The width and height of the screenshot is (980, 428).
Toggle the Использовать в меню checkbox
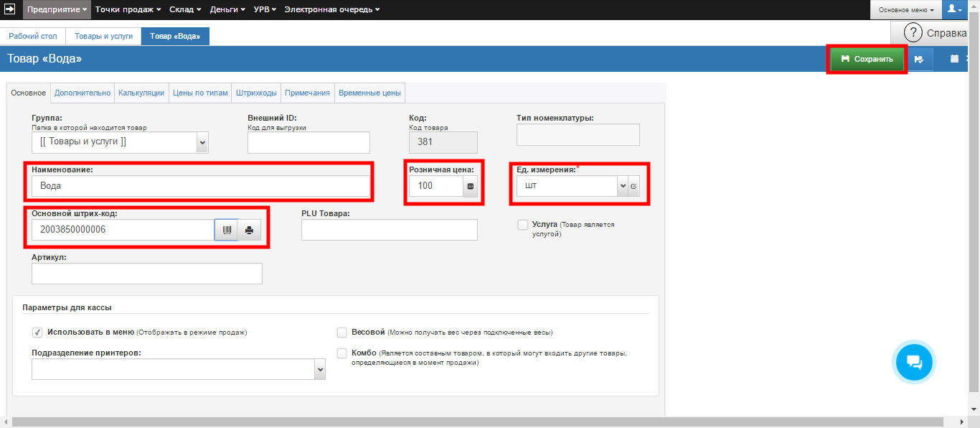pos(37,332)
